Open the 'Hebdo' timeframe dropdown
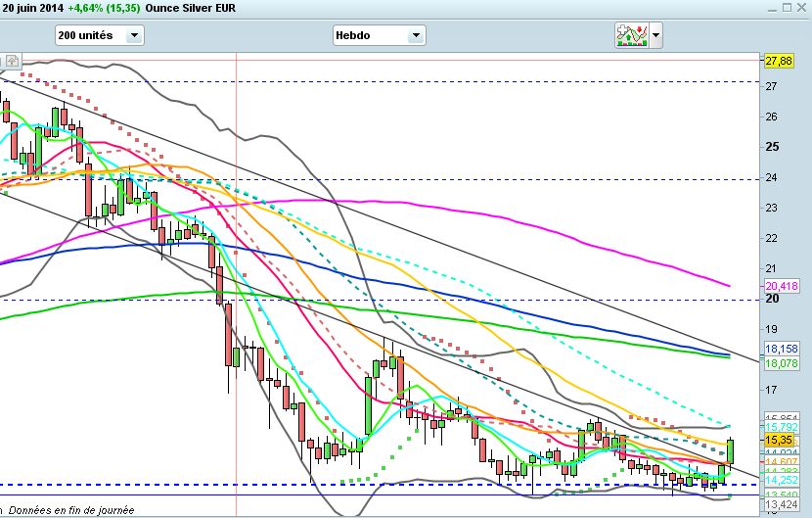 379,35
